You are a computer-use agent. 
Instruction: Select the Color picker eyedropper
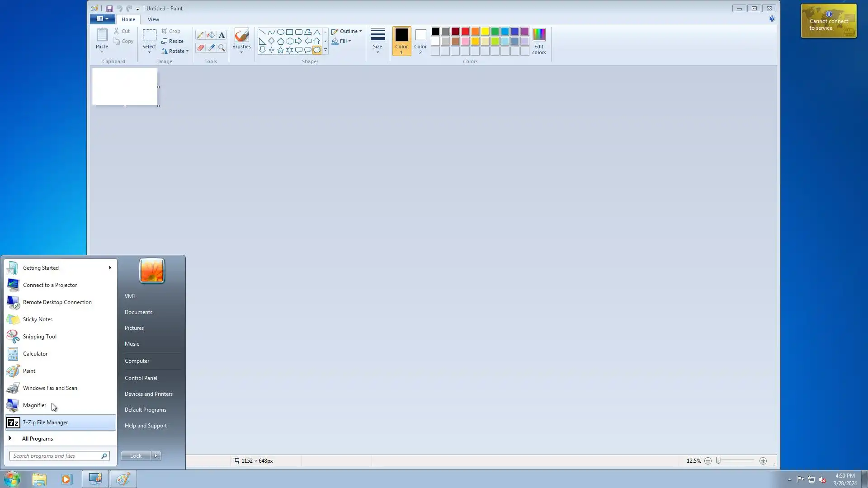[x=211, y=47]
